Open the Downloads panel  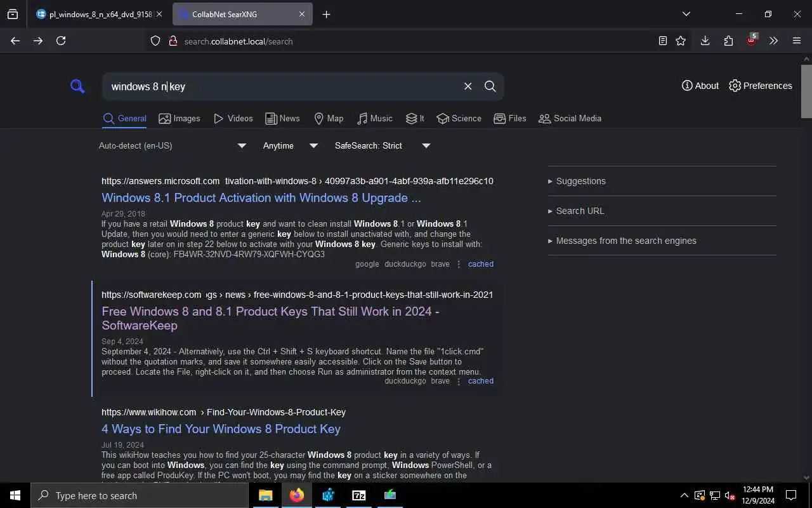click(705, 41)
